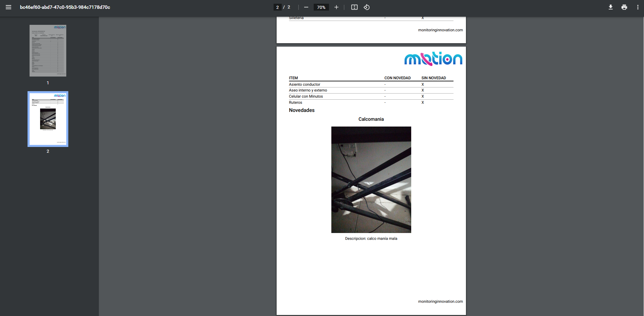The width and height of the screenshot is (644, 316).
Task: Rotate the document counterclockwise
Action: (x=367, y=7)
